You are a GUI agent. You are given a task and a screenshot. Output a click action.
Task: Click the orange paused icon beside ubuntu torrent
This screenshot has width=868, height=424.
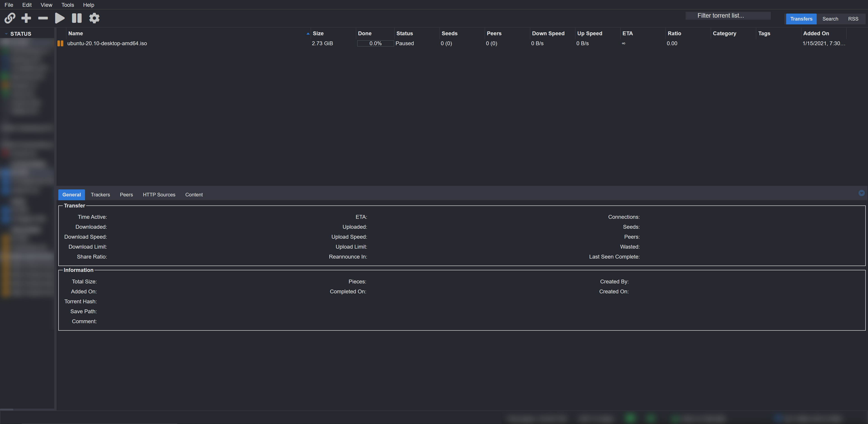pyautogui.click(x=60, y=43)
